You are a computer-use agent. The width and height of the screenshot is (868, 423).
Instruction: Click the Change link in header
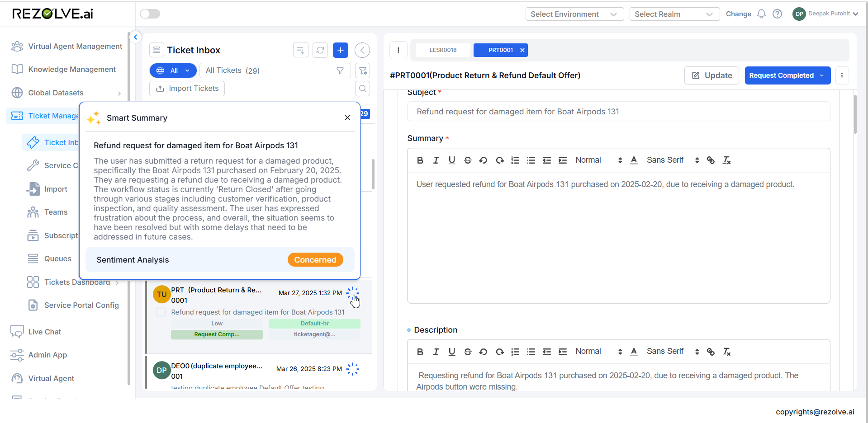click(x=738, y=14)
